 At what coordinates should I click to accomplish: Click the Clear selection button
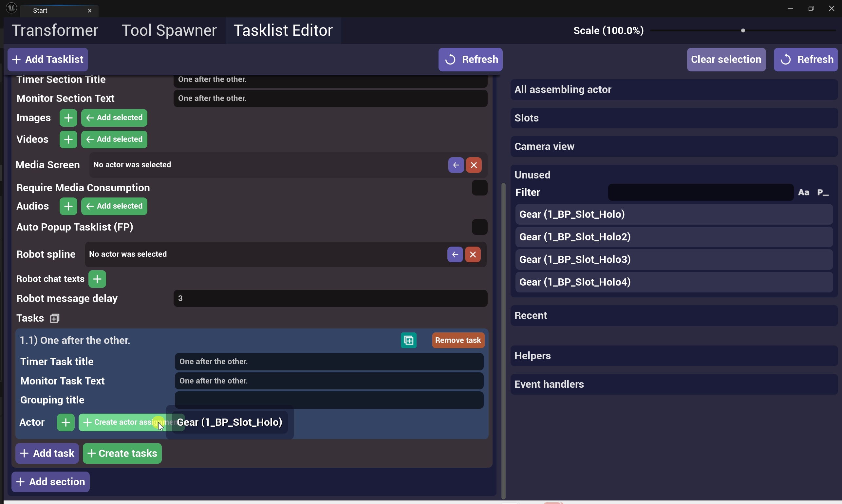pos(726,59)
